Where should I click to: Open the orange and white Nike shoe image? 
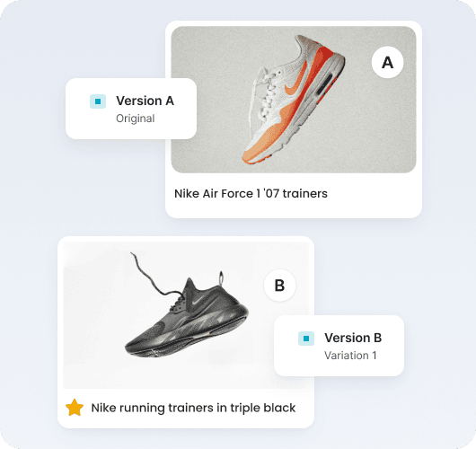(x=294, y=100)
